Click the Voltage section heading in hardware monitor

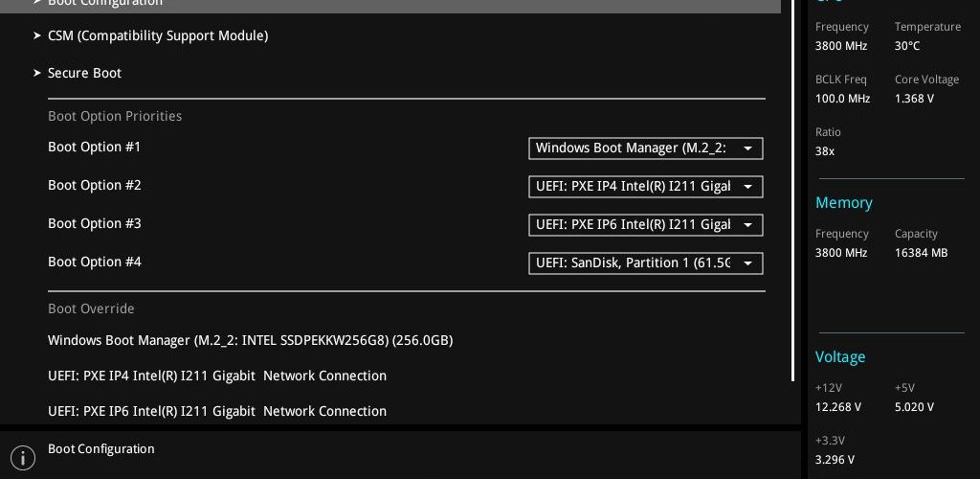[x=840, y=357]
